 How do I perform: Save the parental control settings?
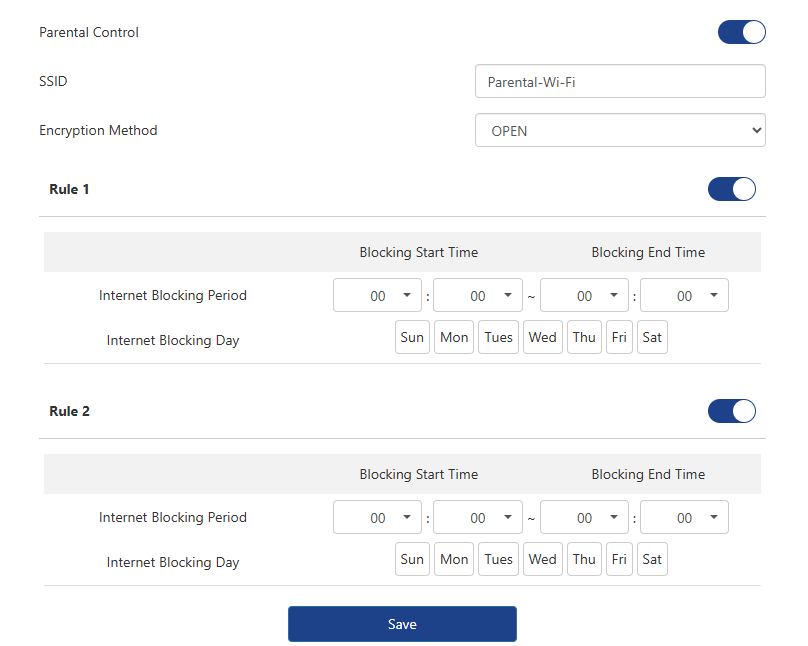pyautogui.click(x=402, y=624)
